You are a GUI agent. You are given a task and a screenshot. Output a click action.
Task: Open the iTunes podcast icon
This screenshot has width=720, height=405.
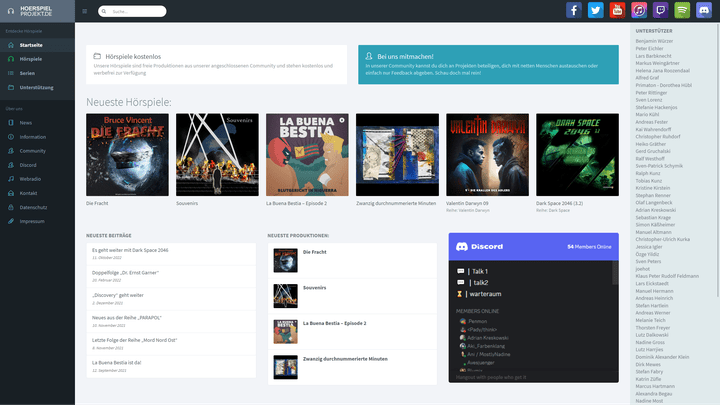639,10
